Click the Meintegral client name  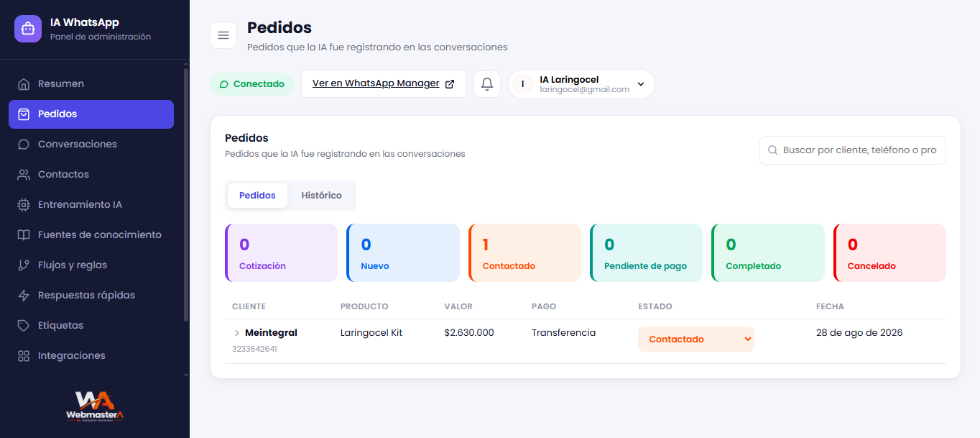tap(271, 333)
